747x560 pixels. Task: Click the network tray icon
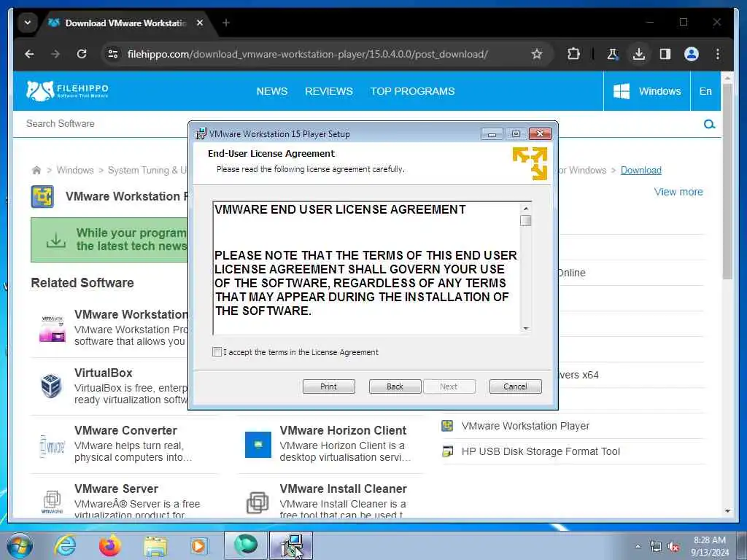[656, 547]
